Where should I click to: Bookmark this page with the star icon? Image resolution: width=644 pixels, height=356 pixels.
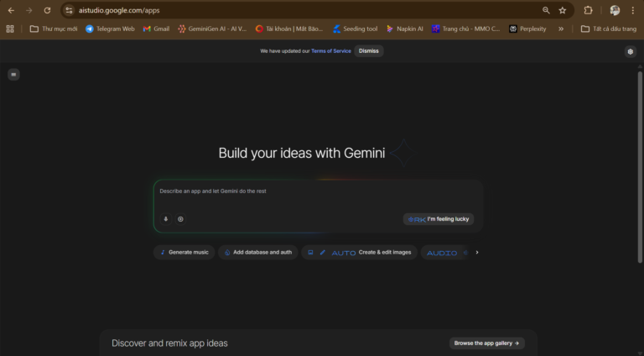coord(563,10)
